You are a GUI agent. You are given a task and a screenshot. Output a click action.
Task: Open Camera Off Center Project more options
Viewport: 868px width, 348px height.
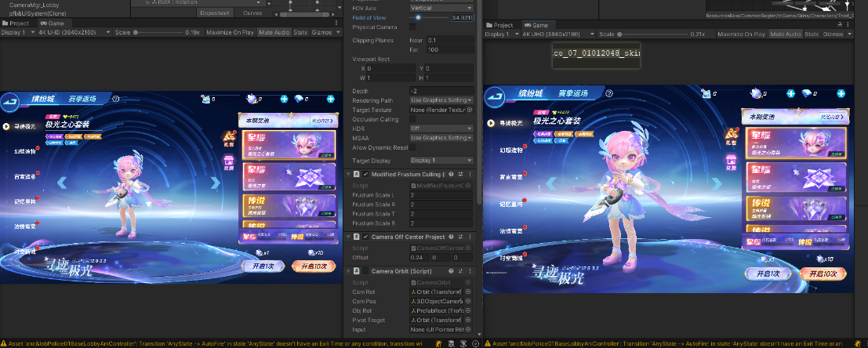pyautogui.click(x=470, y=237)
